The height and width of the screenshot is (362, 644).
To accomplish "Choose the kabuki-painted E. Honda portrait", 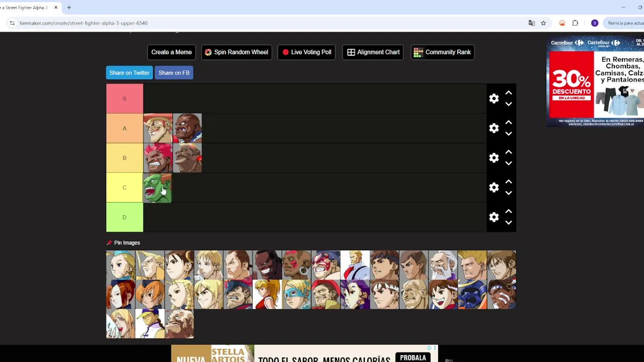I will coord(326,265).
